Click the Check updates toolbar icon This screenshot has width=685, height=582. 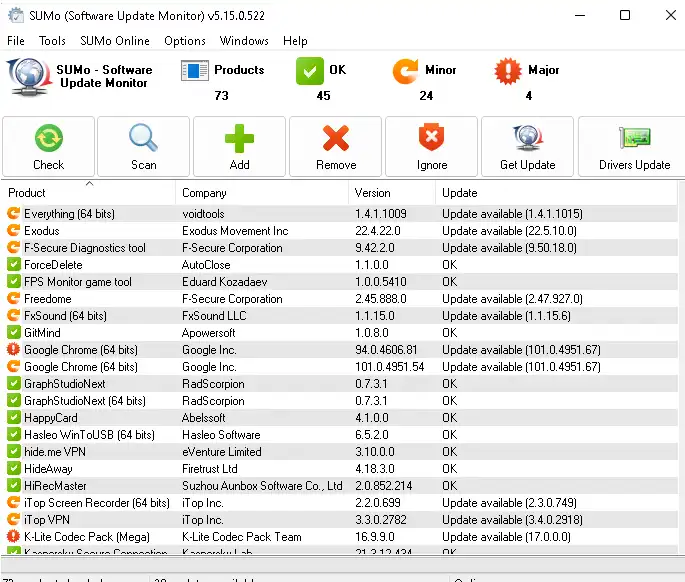[48, 138]
